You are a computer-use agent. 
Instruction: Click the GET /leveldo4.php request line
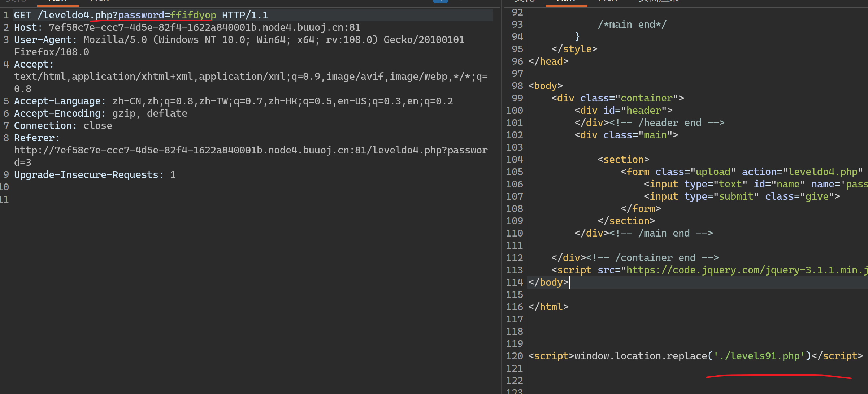141,15
